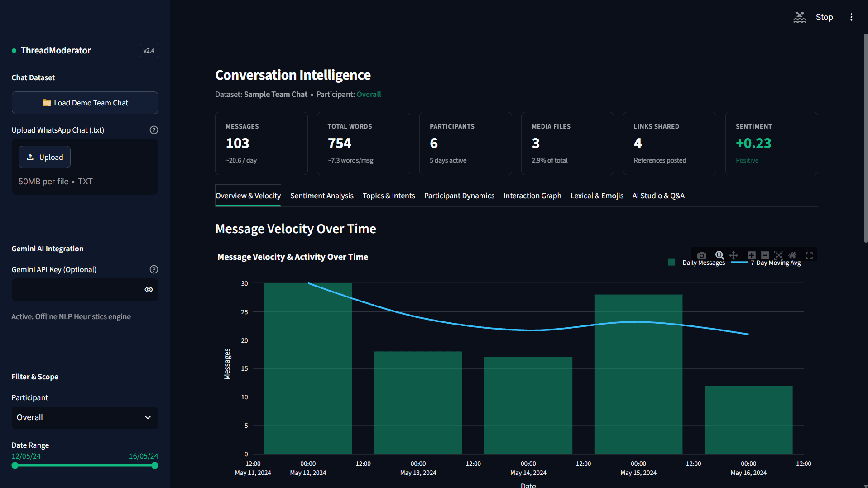Select the Overview & Velocity tab
The height and width of the screenshot is (488, 868).
(x=248, y=196)
